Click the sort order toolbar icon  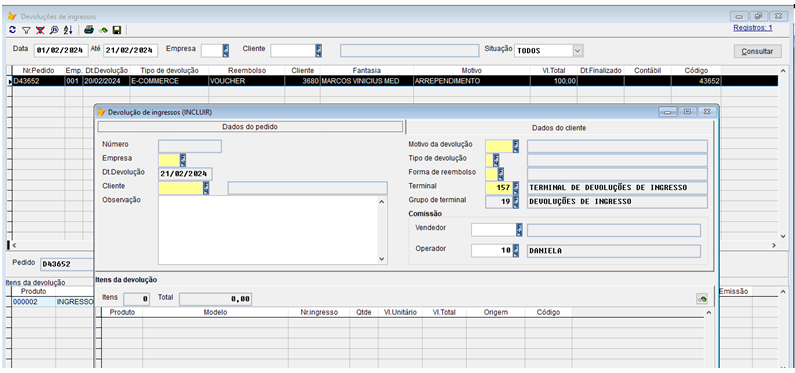[x=68, y=30]
